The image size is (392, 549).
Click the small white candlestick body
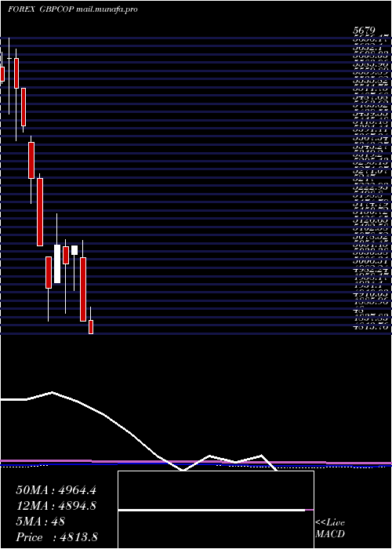[x=74, y=250]
